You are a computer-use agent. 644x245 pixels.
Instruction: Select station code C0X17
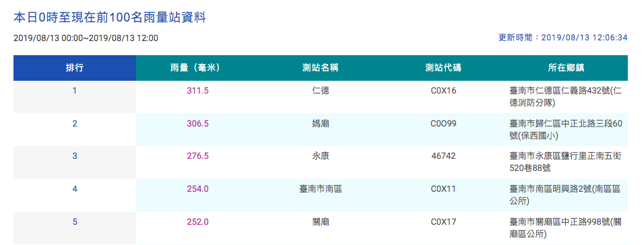(443, 222)
